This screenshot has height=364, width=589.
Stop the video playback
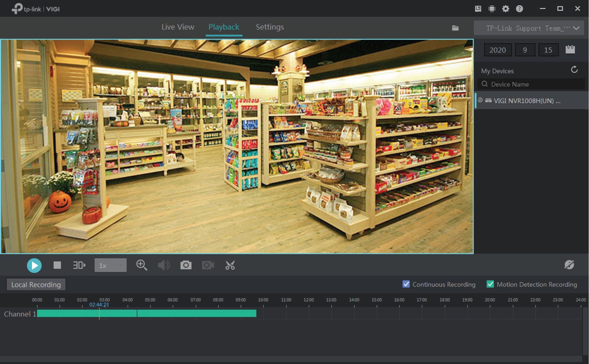[57, 265]
